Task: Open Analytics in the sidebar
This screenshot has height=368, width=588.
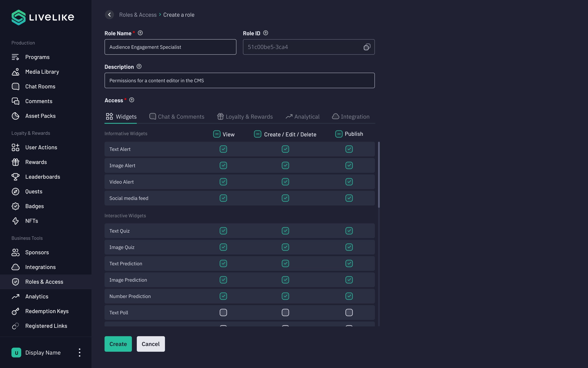Action: (46, 296)
